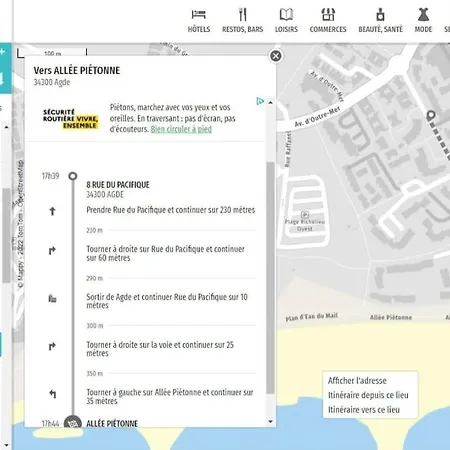450x450 pixels.
Task: Open the Bien circuler à pied link
Action: click(181, 129)
